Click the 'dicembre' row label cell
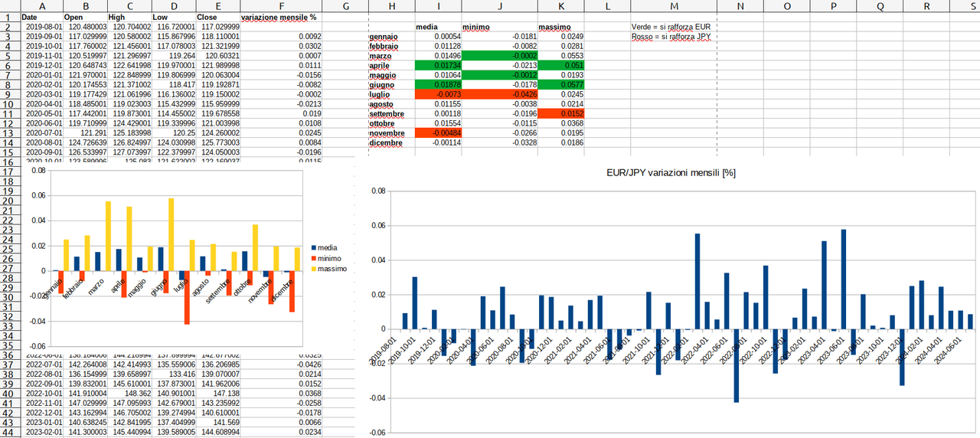This screenshot has width=980, height=438. 391,142
